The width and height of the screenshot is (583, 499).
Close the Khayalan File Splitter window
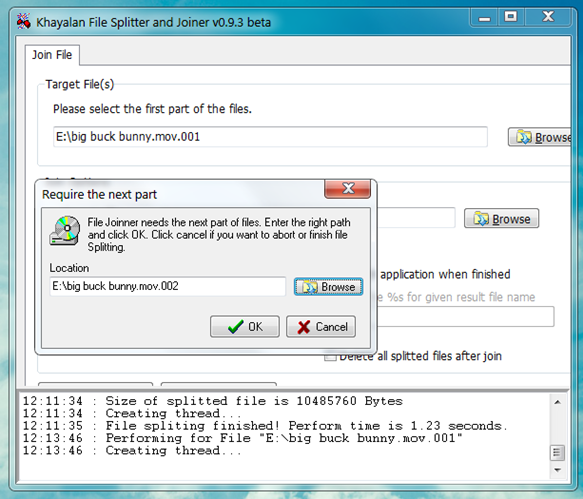coord(548,17)
